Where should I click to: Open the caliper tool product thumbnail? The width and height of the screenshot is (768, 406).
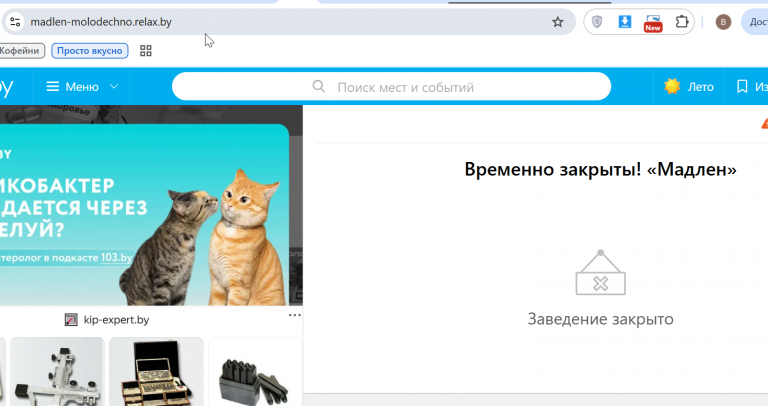point(57,372)
